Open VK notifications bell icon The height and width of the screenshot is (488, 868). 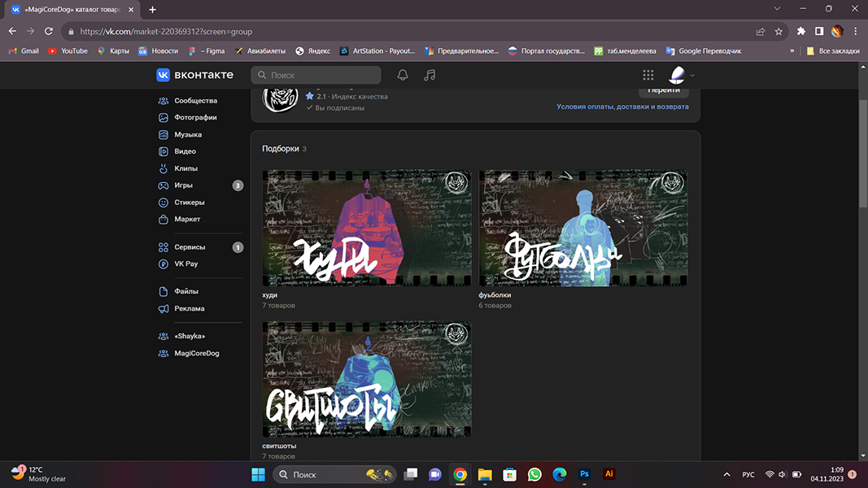tap(403, 75)
